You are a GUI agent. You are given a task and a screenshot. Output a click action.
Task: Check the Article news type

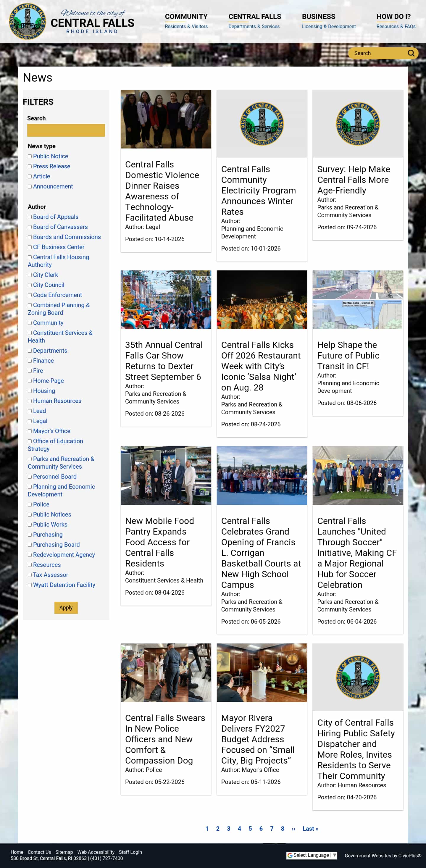30,177
